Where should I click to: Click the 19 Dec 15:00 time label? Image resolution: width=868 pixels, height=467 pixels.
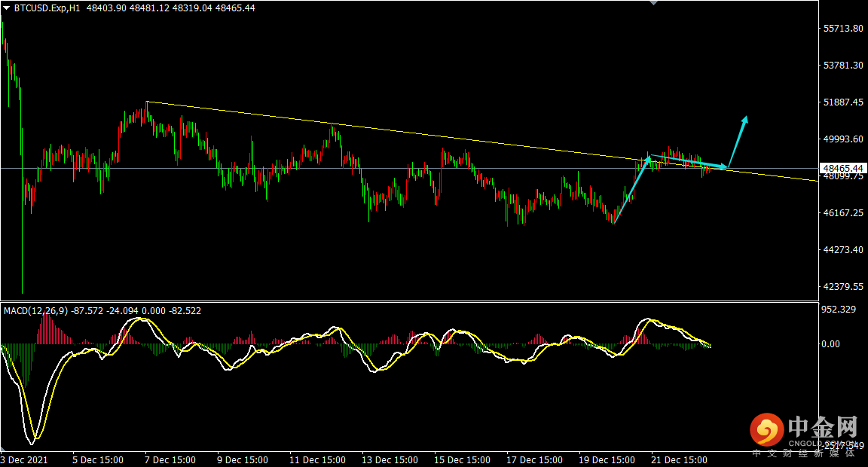607,459
